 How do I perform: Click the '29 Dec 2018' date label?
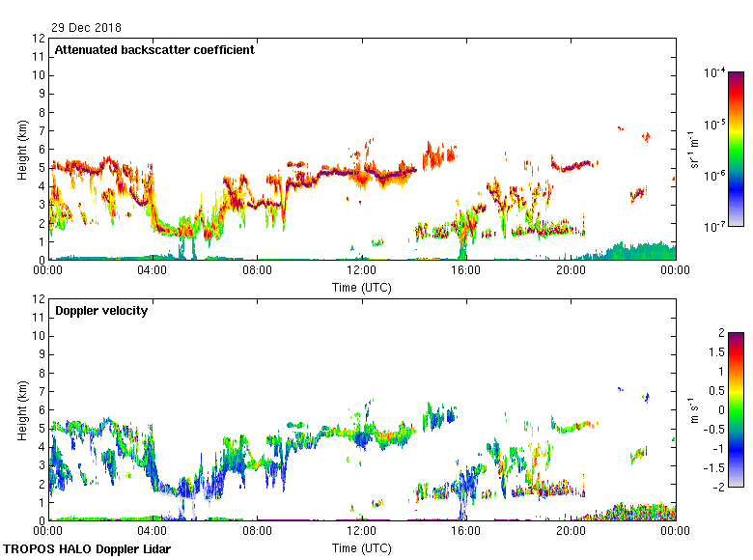pos(86,27)
